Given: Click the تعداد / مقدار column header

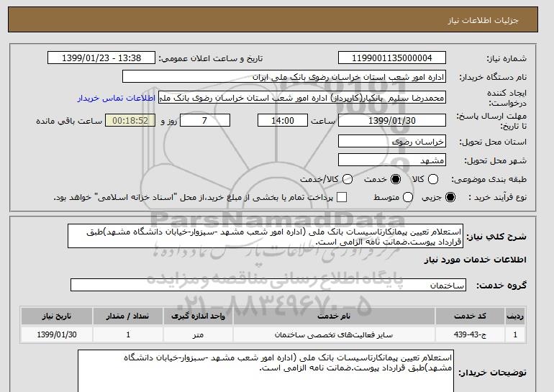Looking at the screenshot, I should (x=128, y=316).
